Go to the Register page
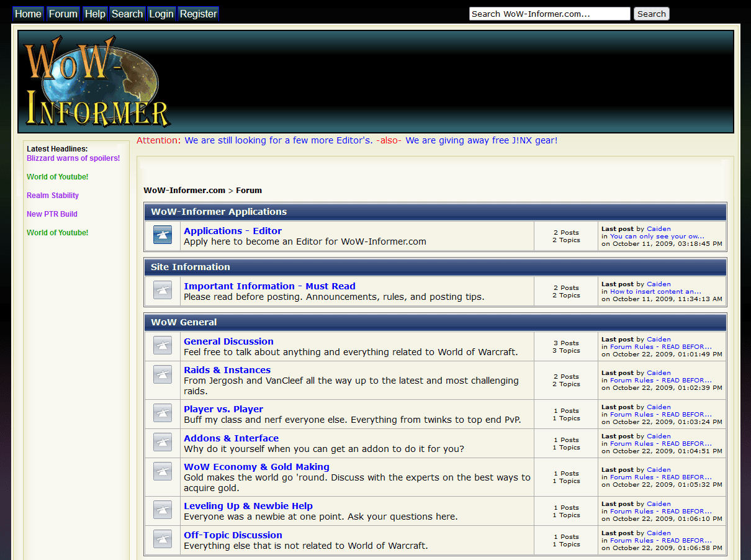751x560 pixels. pos(199,14)
